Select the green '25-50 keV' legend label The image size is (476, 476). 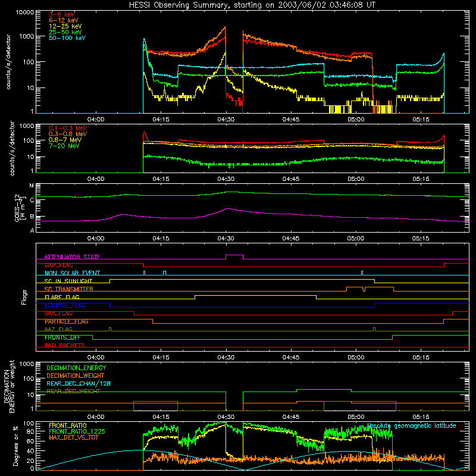click(x=65, y=32)
